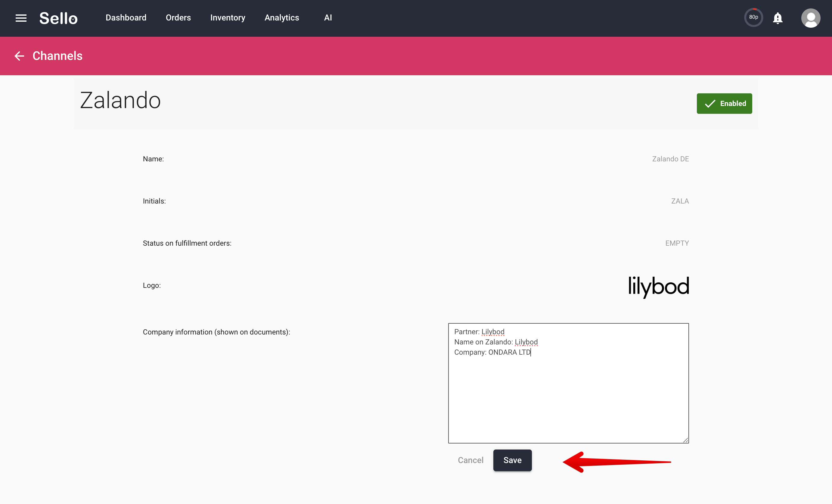This screenshot has height=504, width=832.
Task: Click the textarea resize handle corner
Action: point(685,440)
